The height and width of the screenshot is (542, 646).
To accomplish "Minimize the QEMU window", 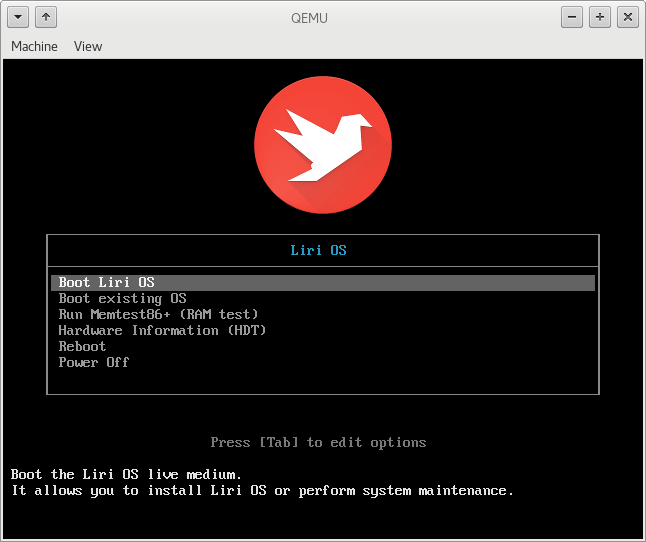I will point(572,17).
